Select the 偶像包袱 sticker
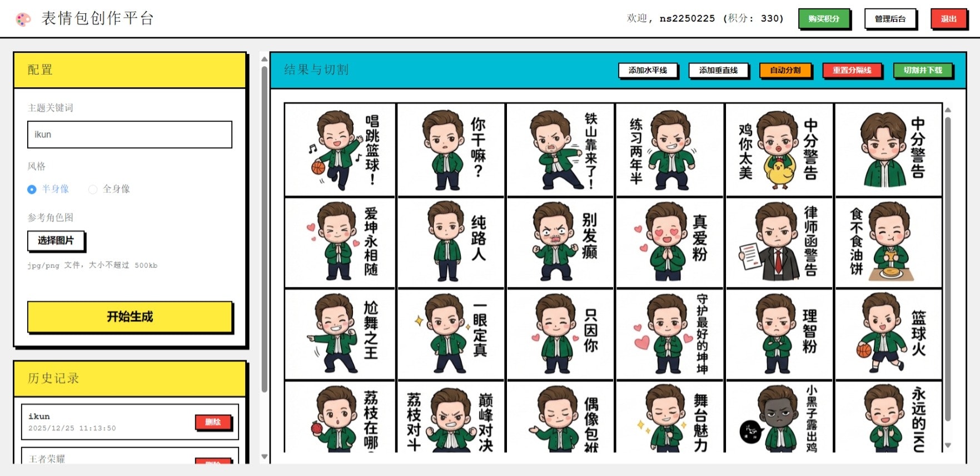980x476 pixels. pos(560,417)
